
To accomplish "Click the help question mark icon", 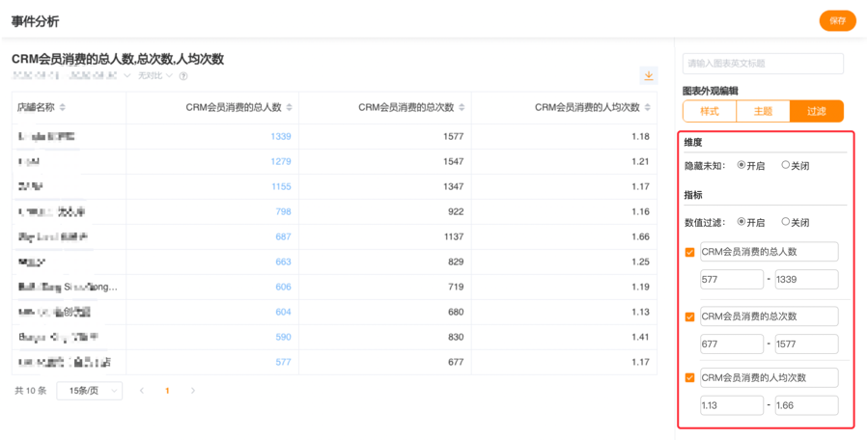I will [x=183, y=75].
